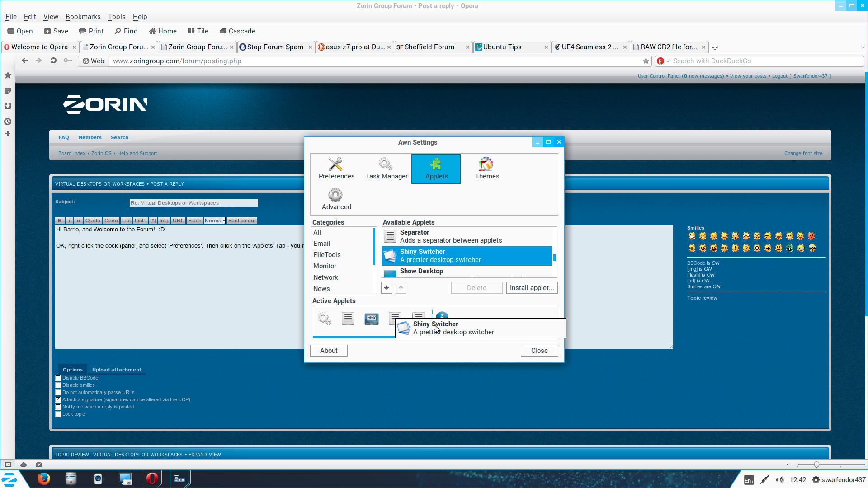Click the Close button in Awn Settings
This screenshot has height=488, width=868.
click(539, 351)
